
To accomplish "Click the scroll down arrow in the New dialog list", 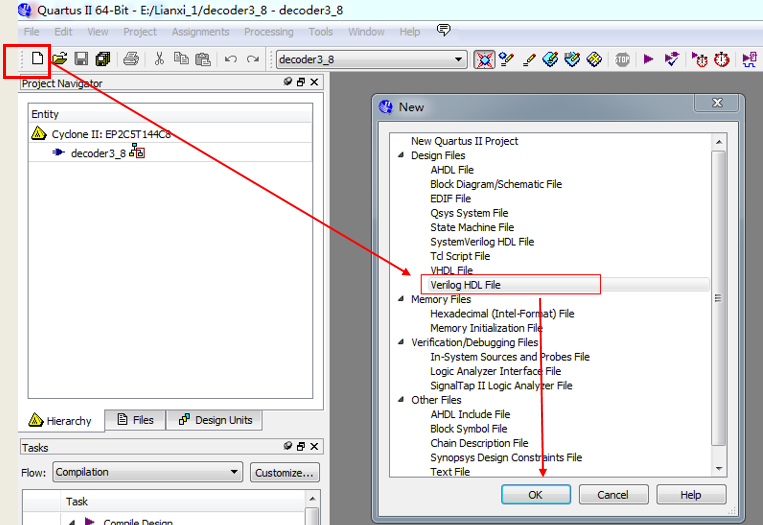I will [x=719, y=469].
